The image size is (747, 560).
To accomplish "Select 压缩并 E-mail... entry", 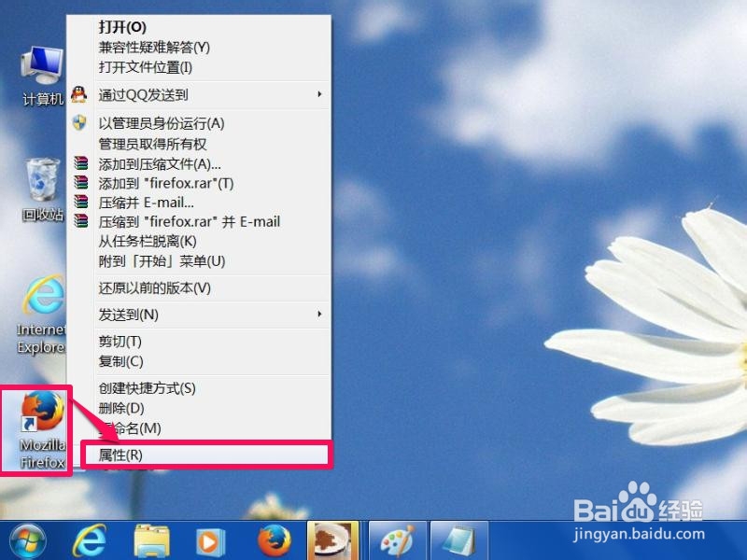I will point(146,203).
